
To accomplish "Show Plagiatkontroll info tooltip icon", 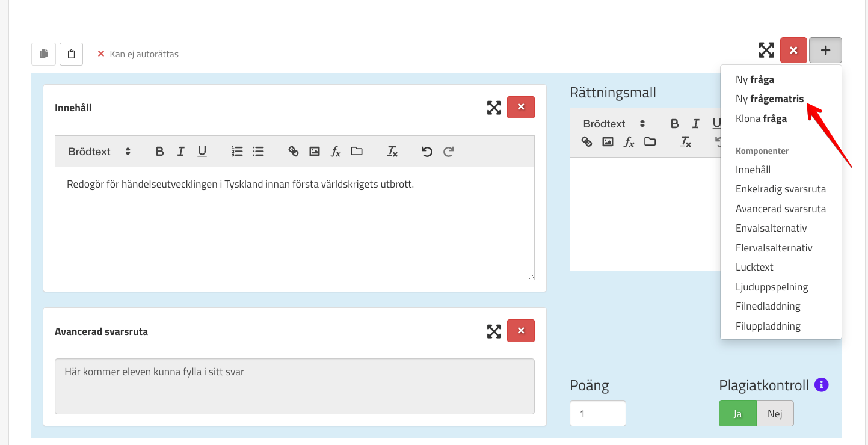I will (822, 385).
